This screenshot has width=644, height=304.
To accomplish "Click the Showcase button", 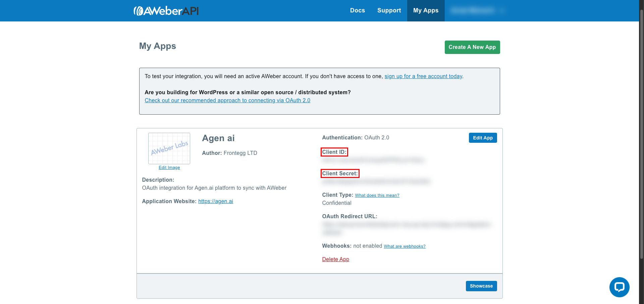I will click(x=481, y=286).
